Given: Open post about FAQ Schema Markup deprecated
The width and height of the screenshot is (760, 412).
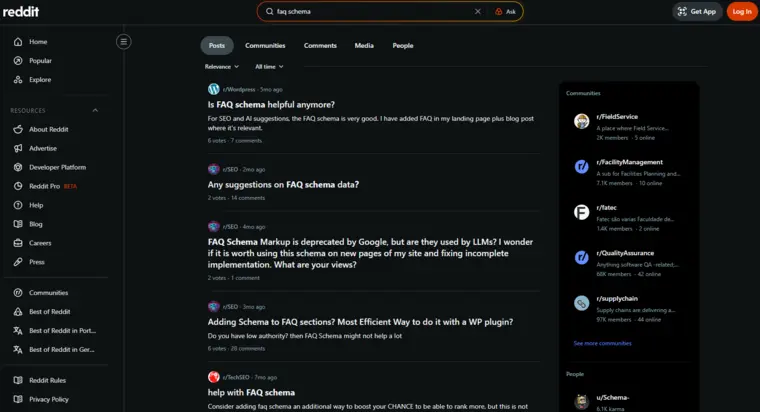Looking at the screenshot, I should tap(370, 253).
